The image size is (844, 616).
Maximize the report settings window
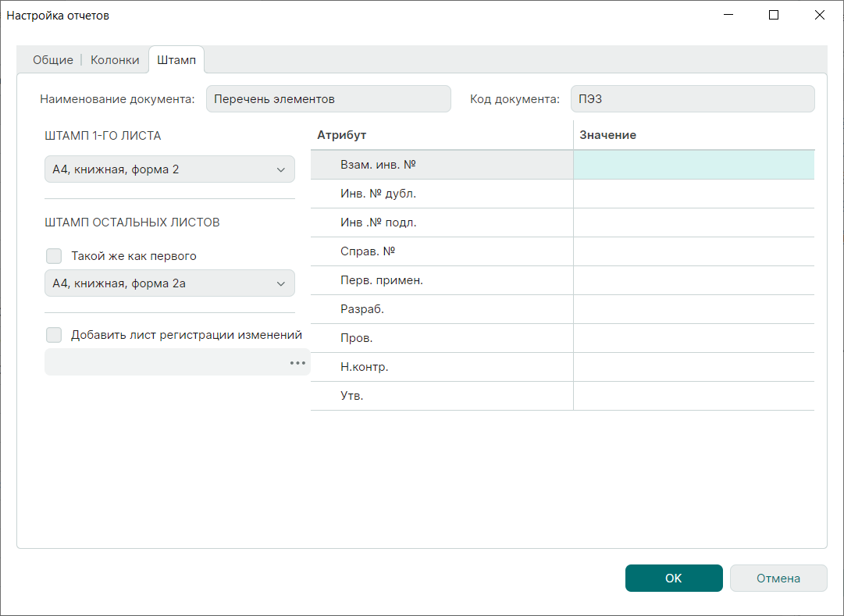[774, 15]
